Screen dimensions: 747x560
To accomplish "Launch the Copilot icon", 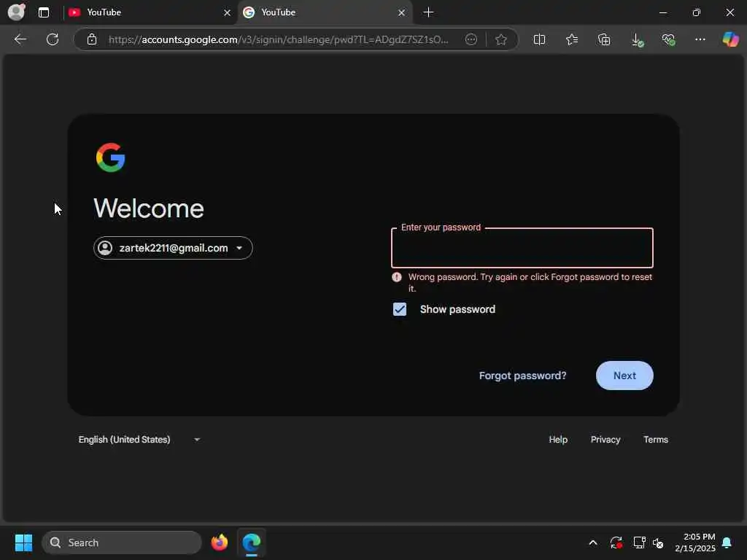I will pyautogui.click(x=730, y=39).
